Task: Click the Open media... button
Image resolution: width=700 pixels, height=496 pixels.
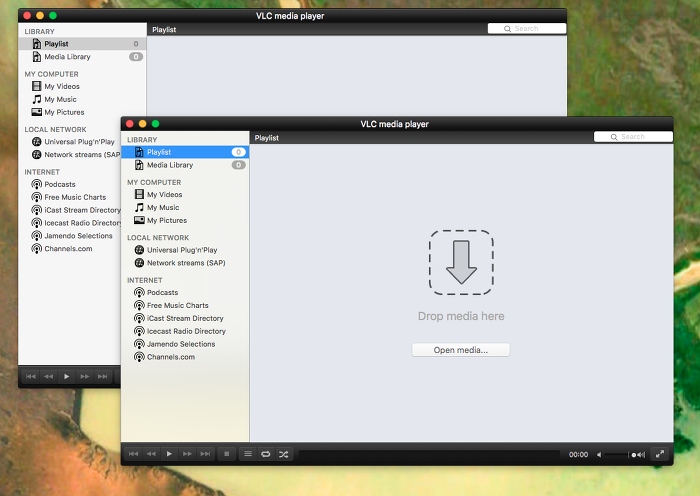Action: click(x=461, y=350)
